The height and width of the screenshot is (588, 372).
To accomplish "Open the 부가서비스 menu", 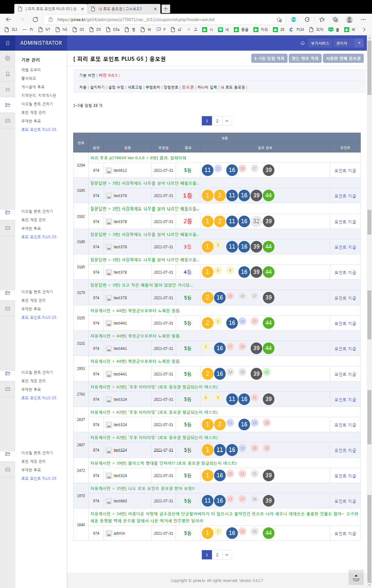I will click(x=320, y=43).
